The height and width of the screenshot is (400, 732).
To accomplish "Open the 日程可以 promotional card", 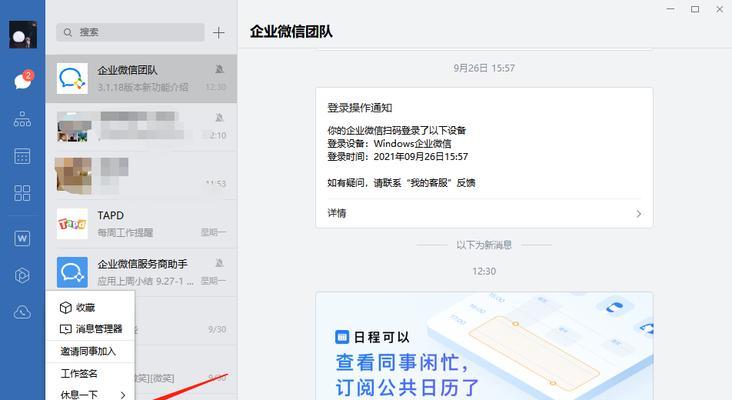I will (484, 346).
